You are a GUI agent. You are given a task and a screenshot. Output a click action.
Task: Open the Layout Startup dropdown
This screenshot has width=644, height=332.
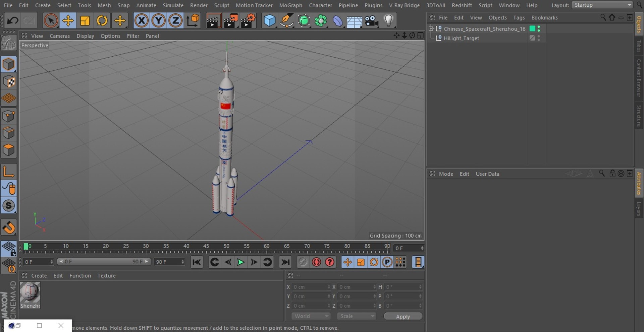(602, 5)
